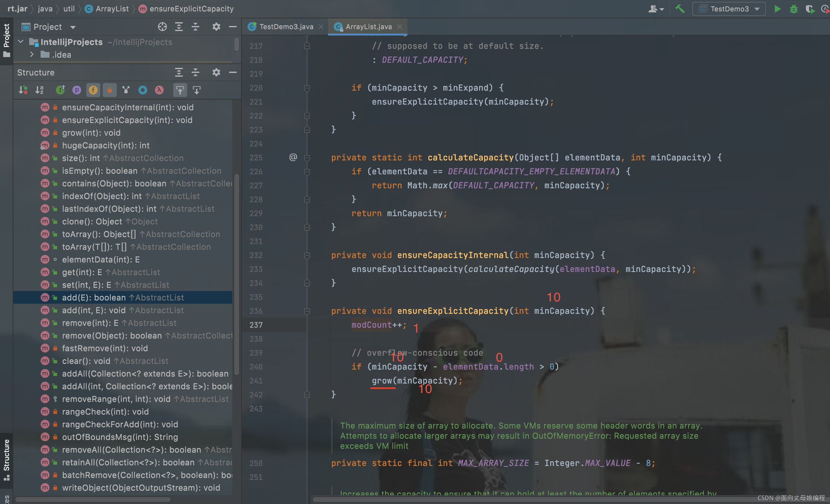Collapse the IntellijProjects root node
Screen dimensions: 830x504
pyautogui.click(x=21, y=42)
